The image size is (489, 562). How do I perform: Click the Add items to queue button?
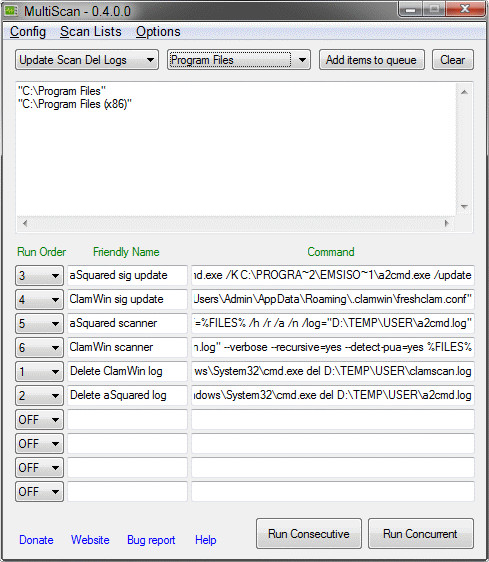371,60
